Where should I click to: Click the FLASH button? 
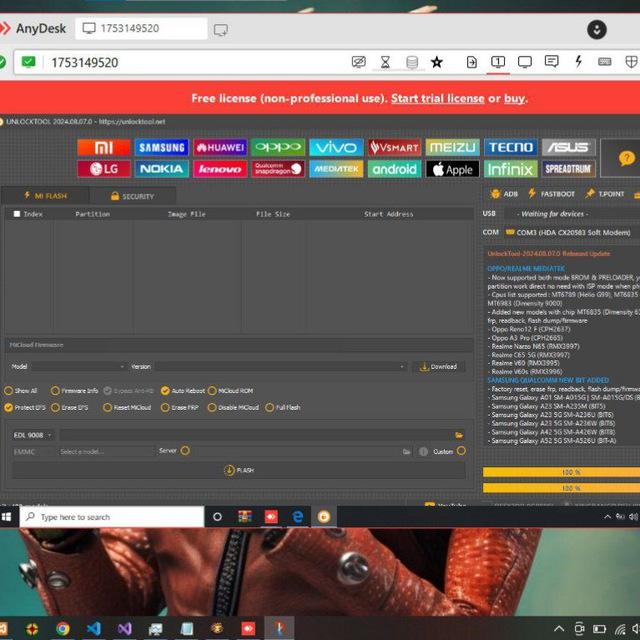point(239,470)
